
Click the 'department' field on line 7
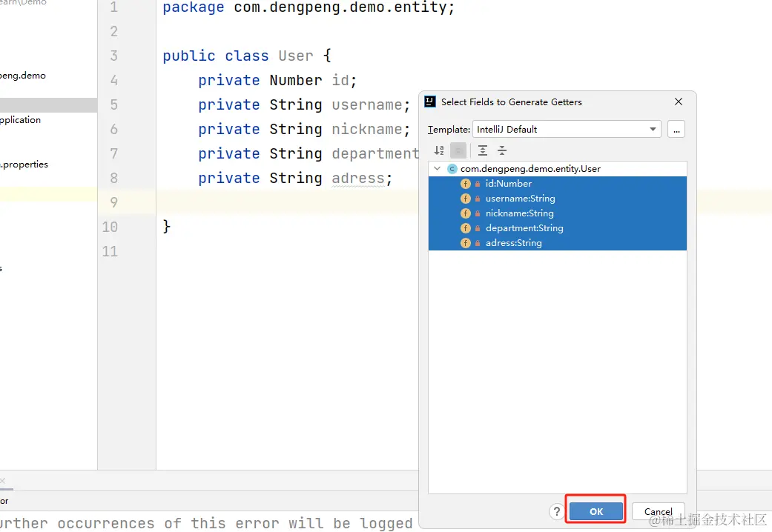pyautogui.click(x=375, y=153)
